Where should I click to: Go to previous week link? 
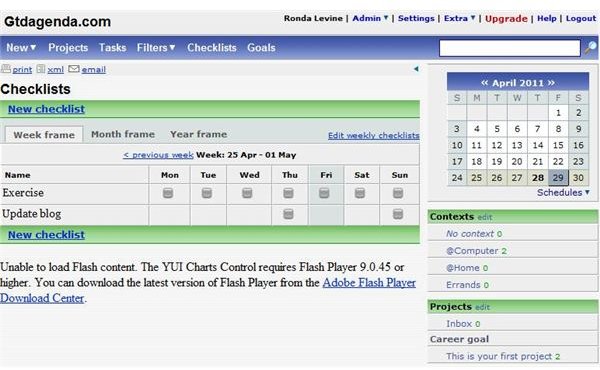point(158,155)
